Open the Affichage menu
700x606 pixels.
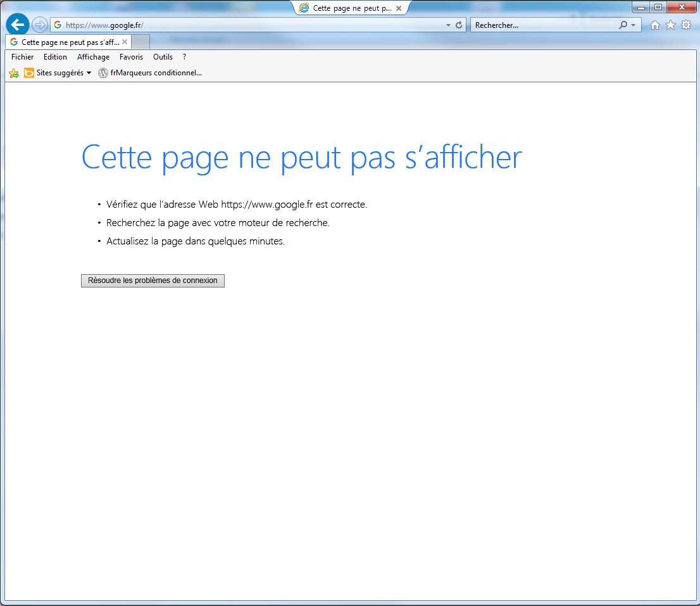tap(93, 57)
